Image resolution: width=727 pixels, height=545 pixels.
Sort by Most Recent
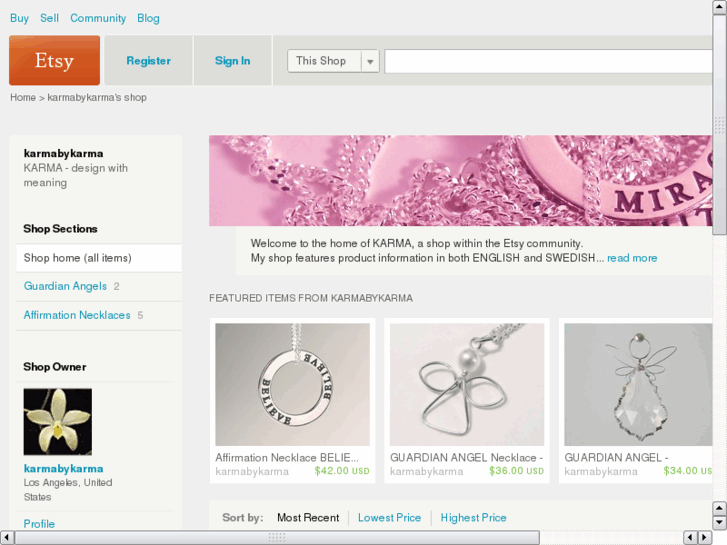point(308,518)
